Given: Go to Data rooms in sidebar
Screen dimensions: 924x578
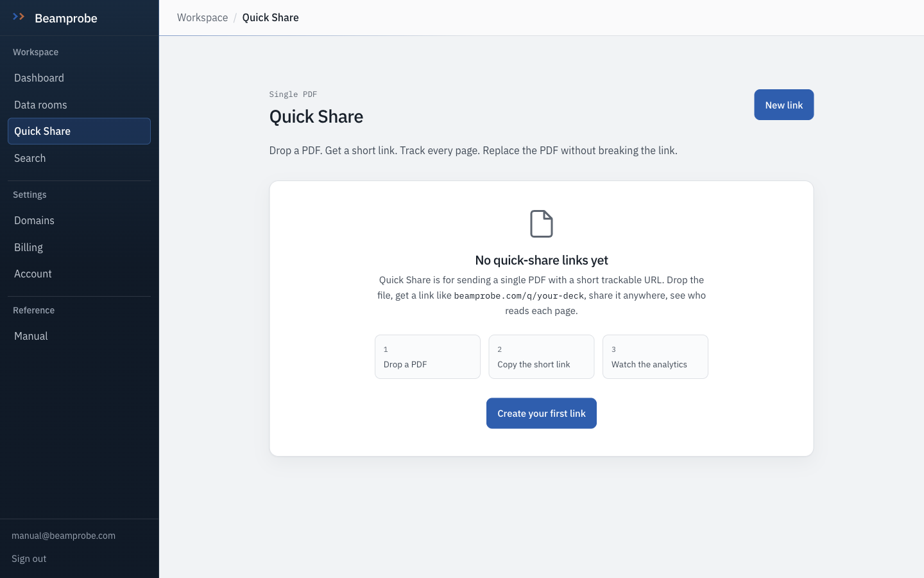Looking at the screenshot, I should pos(79,105).
